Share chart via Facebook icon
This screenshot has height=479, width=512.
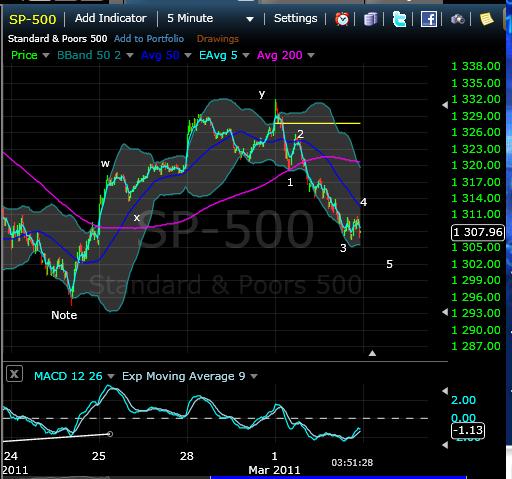(x=429, y=19)
